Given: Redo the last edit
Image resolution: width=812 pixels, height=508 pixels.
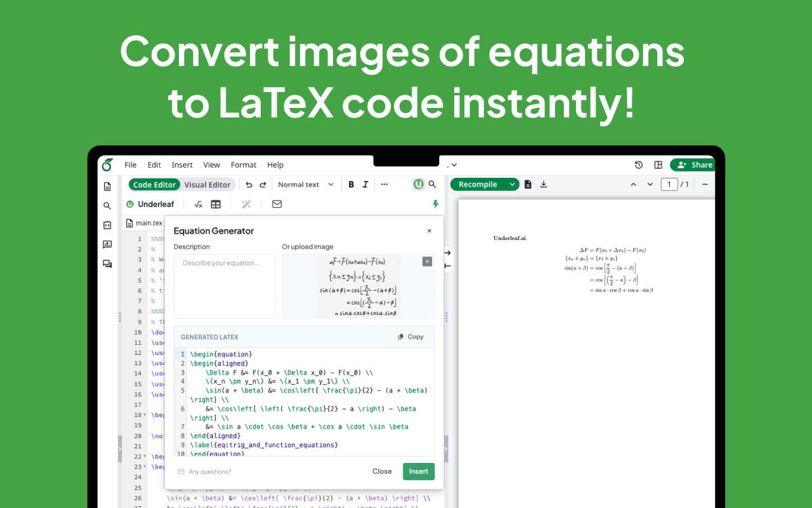Looking at the screenshot, I should (x=263, y=185).
